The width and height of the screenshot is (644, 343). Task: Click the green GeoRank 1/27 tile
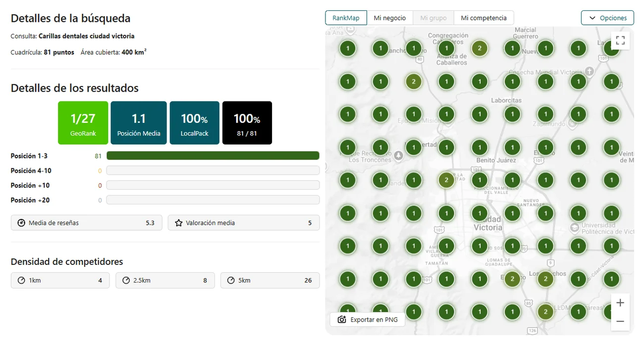(x=83, y=123)
